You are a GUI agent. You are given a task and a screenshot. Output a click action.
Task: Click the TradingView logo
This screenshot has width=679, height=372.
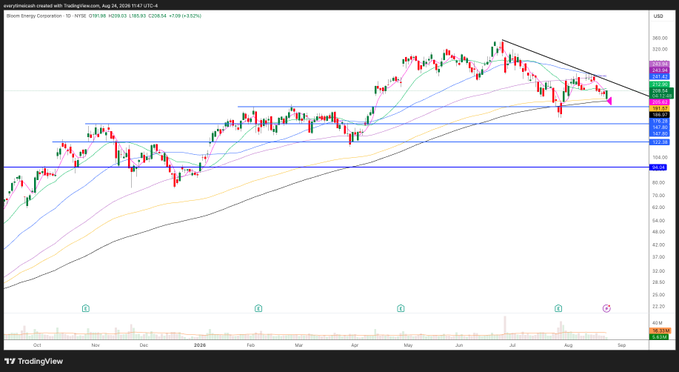[34, 361]
